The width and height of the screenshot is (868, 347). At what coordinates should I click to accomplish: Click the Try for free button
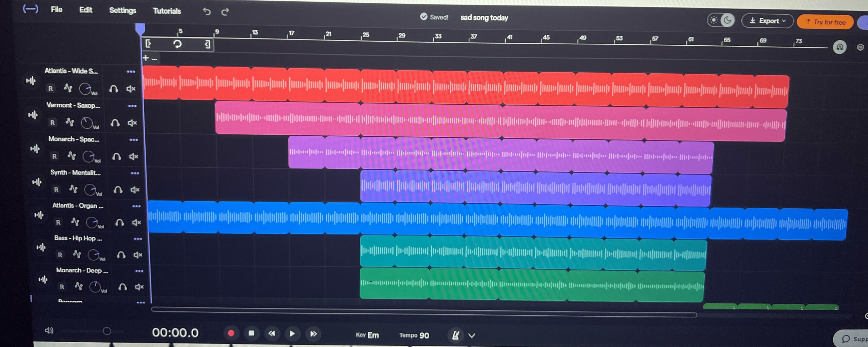coord(825,22)
